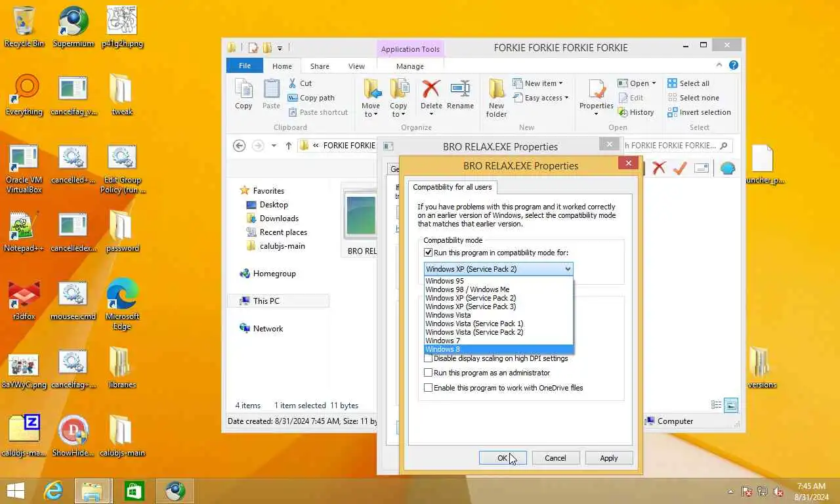Launch Oracle VM VirtualBox shortcut

tap(24, 169)
